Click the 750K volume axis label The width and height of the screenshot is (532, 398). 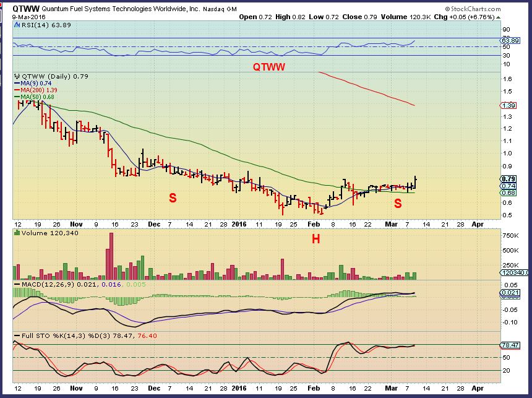pos(510,236)
